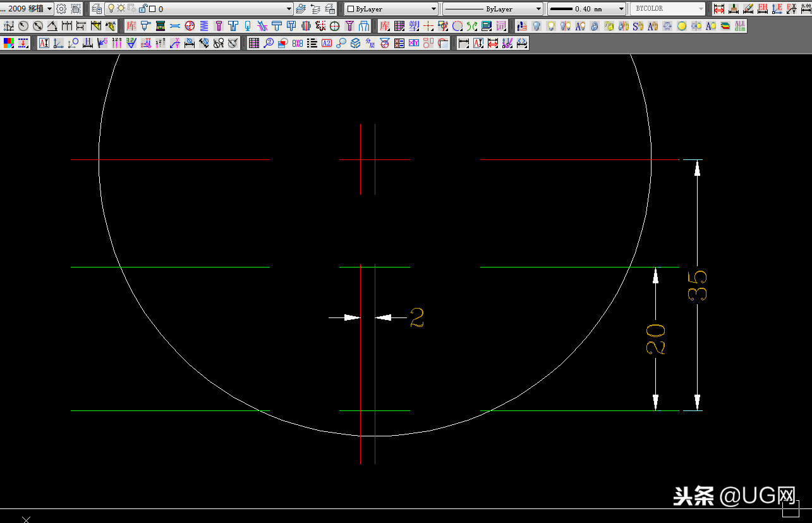The image size is (812, 523).
Task: Toggle the layer lock padlock
Action: tap(143, 9)
